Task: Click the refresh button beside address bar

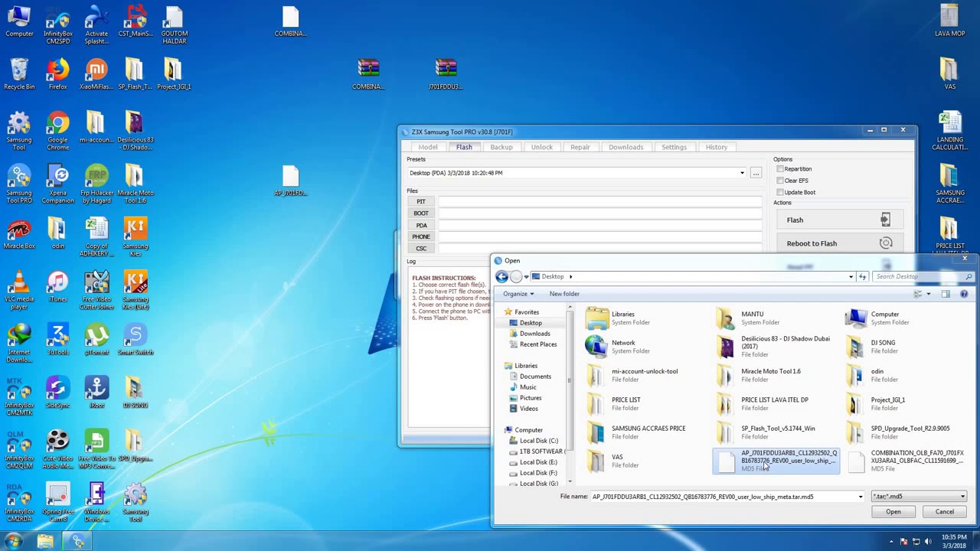Action: tap(862, 276)
